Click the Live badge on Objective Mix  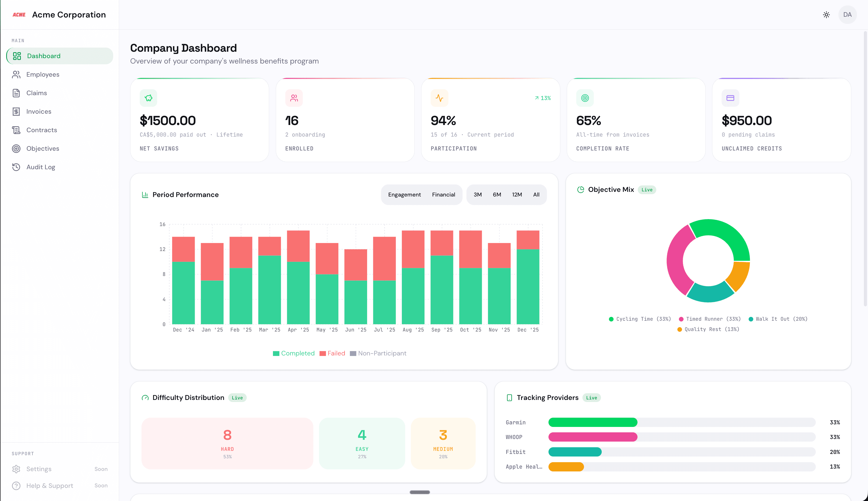[647, 190]
